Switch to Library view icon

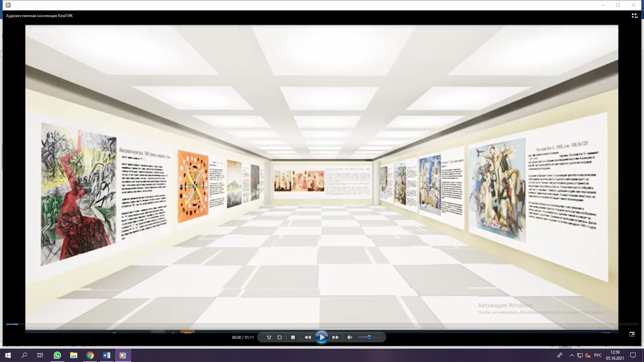point(635,16)
